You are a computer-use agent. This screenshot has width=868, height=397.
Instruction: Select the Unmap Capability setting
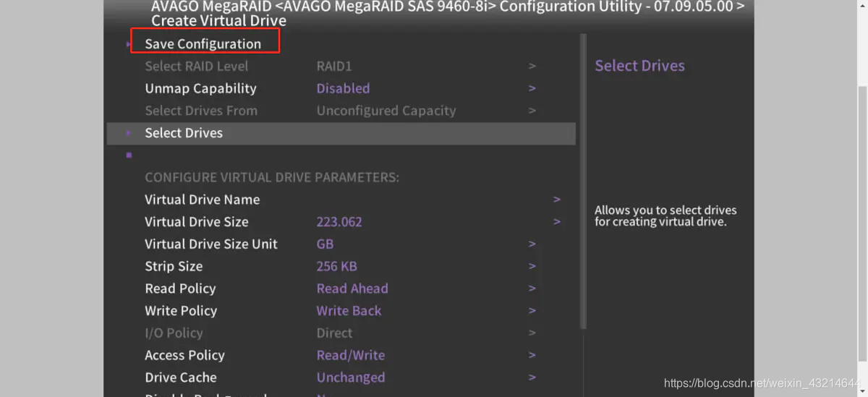click(x=200, y=88)
